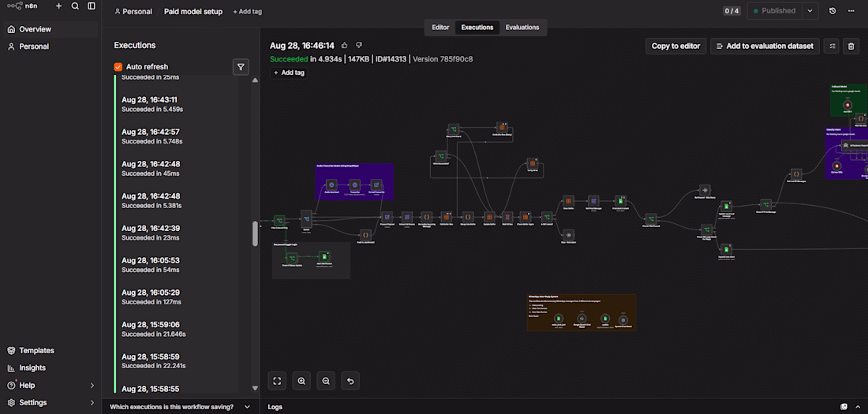Open execution Aug 28, 16:42:57
The image size is (868, 414).
[x=176, y=136]
